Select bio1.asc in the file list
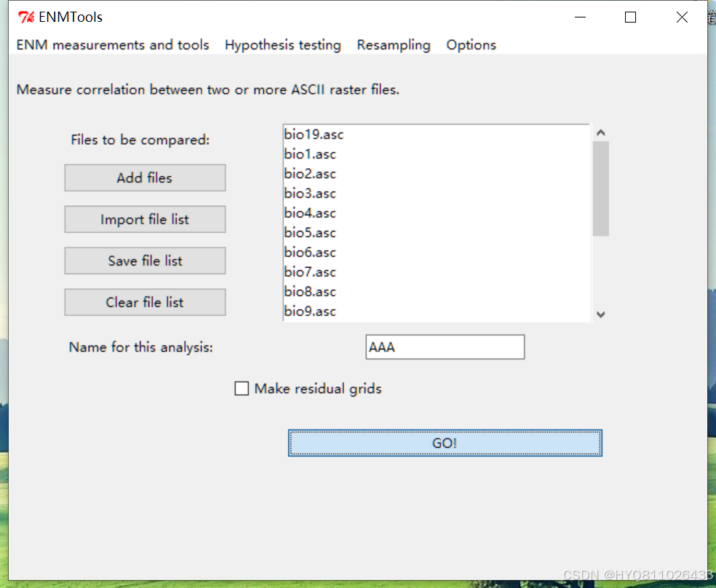 point(436,154)
